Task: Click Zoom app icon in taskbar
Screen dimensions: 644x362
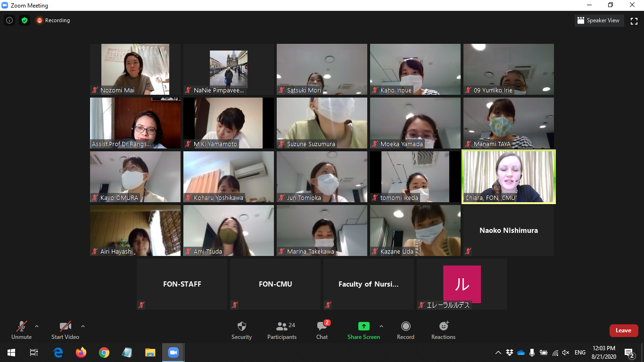Action: pyautogui.click(x=173, y=353)
